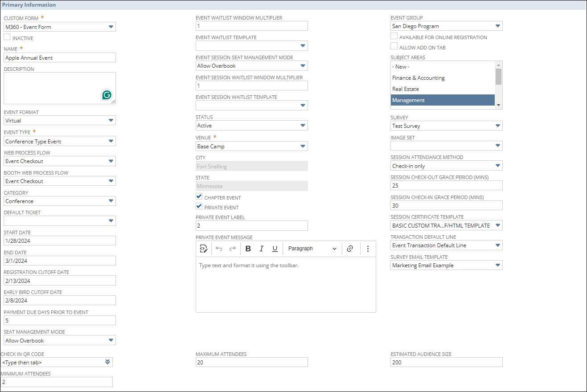Click the source editing icon in message toolbar

coord(204,249)
